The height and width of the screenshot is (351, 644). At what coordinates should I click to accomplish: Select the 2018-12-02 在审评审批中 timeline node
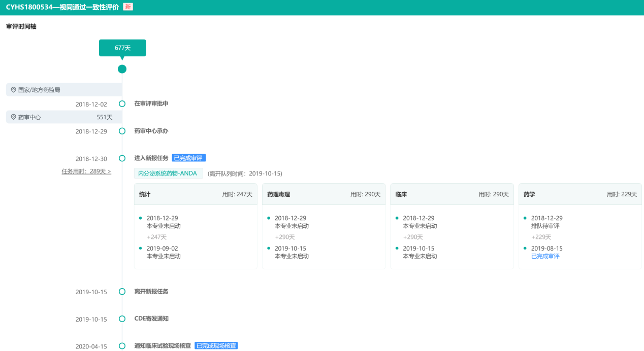pos(122,104)
